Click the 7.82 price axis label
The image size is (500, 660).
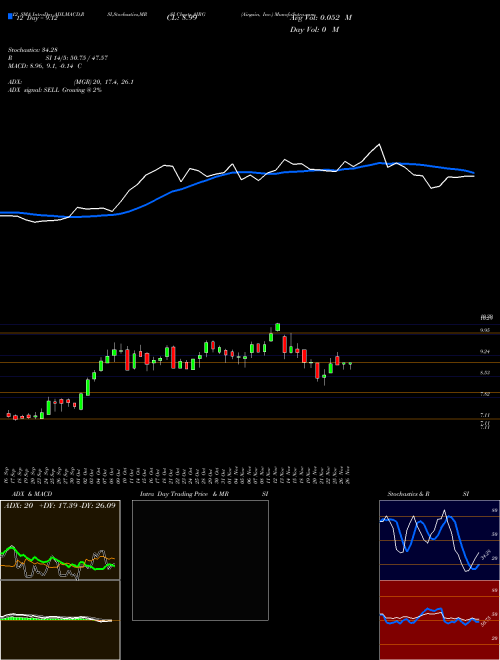pos(485,394)
